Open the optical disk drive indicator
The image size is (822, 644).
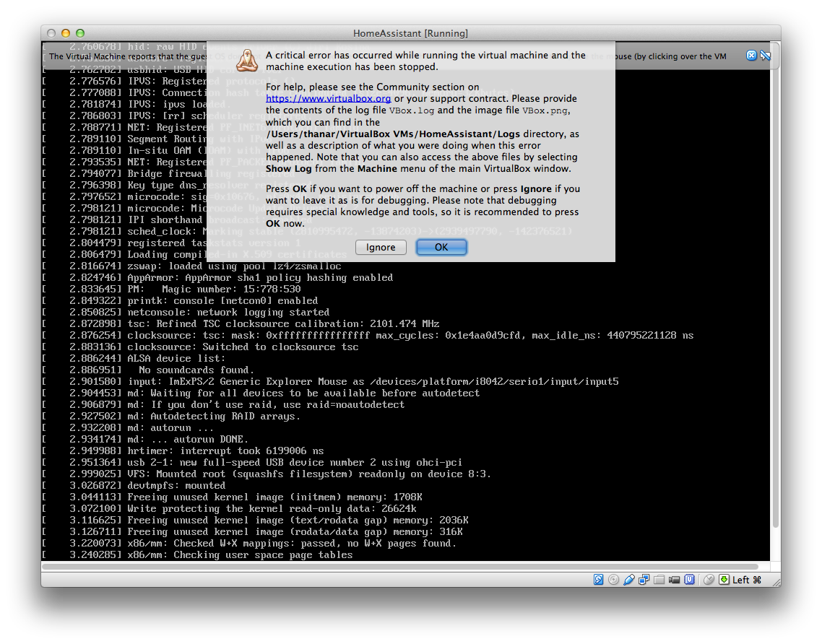coord(613,580)
